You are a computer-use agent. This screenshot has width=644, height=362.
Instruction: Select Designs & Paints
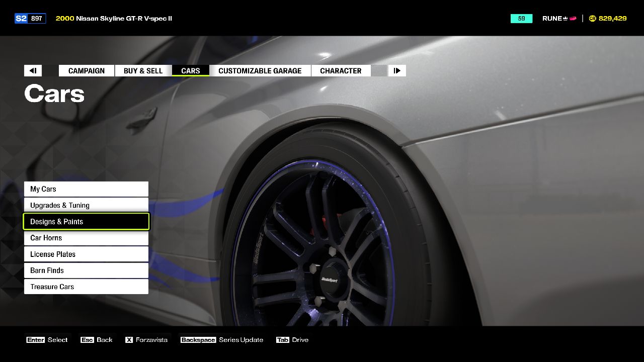coord(86,221)
